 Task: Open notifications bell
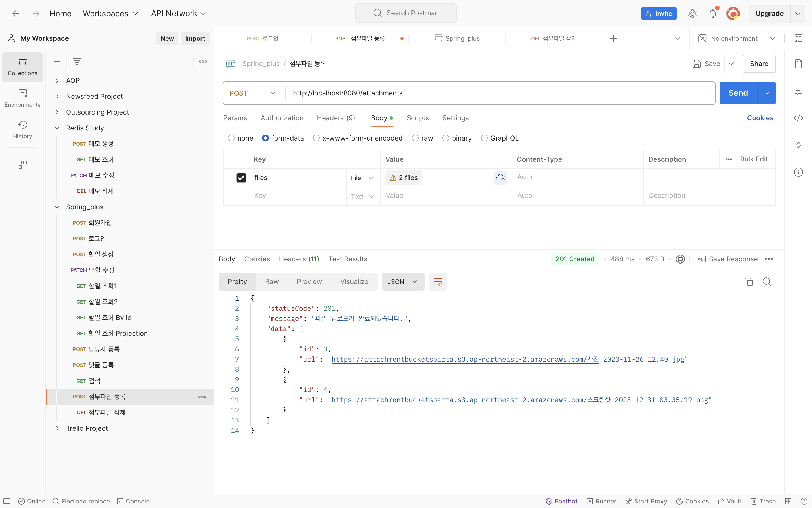pyautogui.click(x=713, y=14)
